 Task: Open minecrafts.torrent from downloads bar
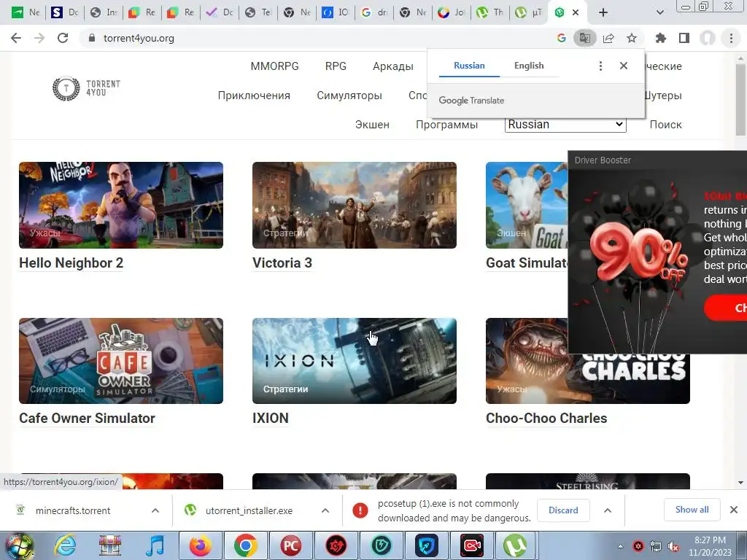[x=72, y=510]
